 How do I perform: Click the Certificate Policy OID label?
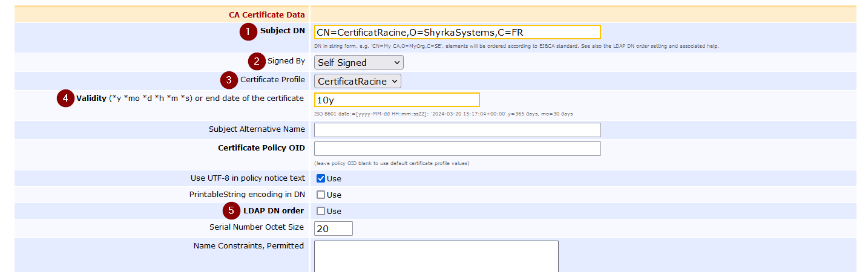pyautogui.click(x=261, y=147)
